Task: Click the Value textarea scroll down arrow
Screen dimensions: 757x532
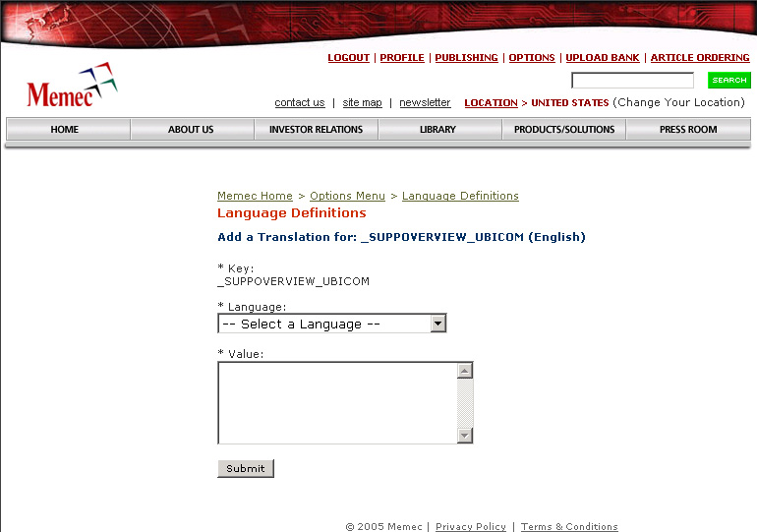Action: [x=464, y=436]
